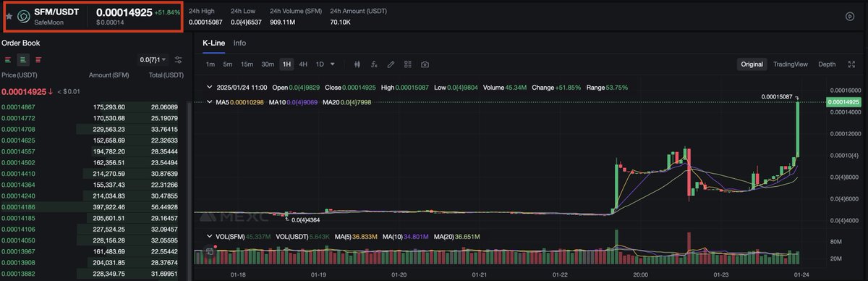Click the 24h Amount value 70.10K
This screenshot has width=868, height=281.
341,23
